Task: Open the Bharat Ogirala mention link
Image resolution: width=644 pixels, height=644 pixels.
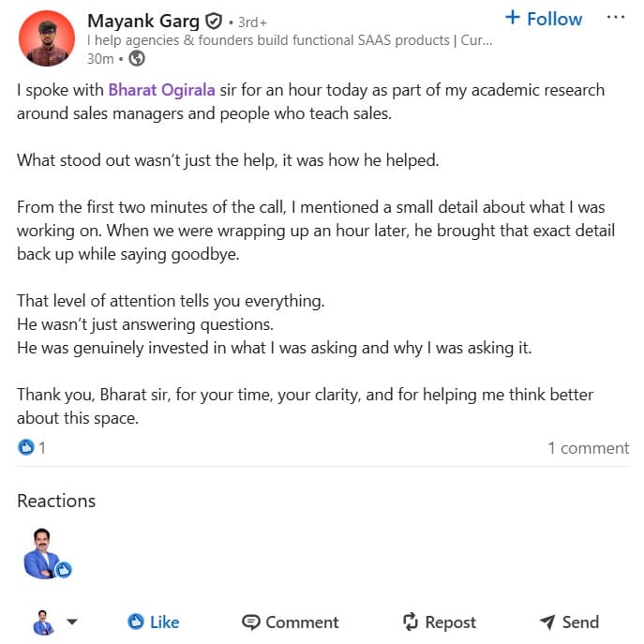Action: coord(161,90)
